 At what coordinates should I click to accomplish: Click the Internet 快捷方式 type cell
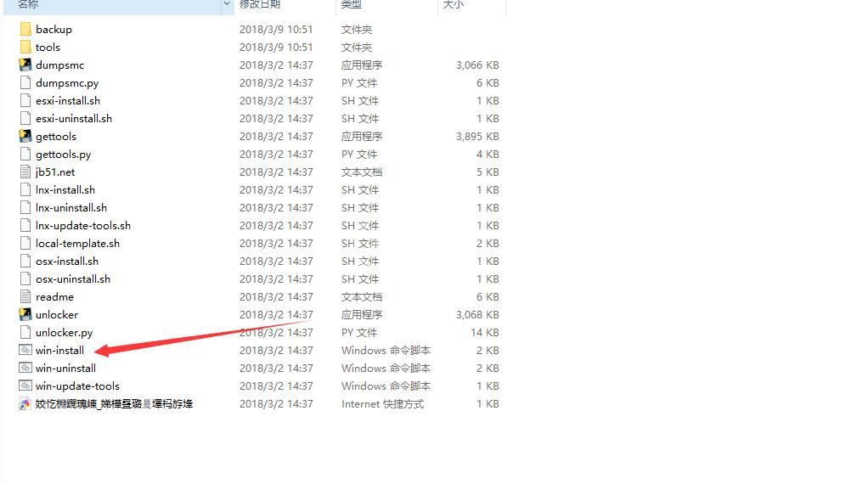click(382, 404)
